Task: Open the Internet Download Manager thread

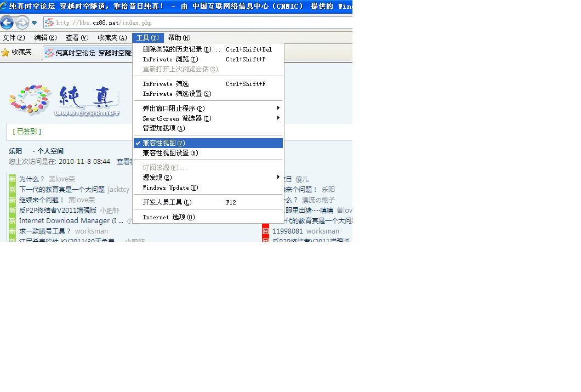Action: tap(71, 220)
